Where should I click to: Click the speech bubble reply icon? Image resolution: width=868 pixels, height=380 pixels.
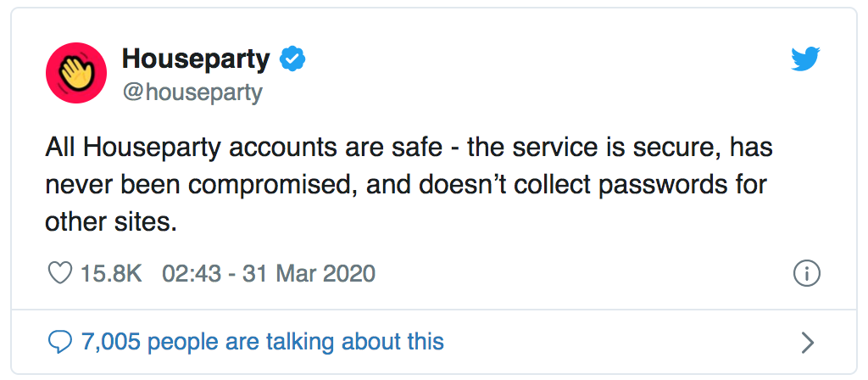(60, 343)
